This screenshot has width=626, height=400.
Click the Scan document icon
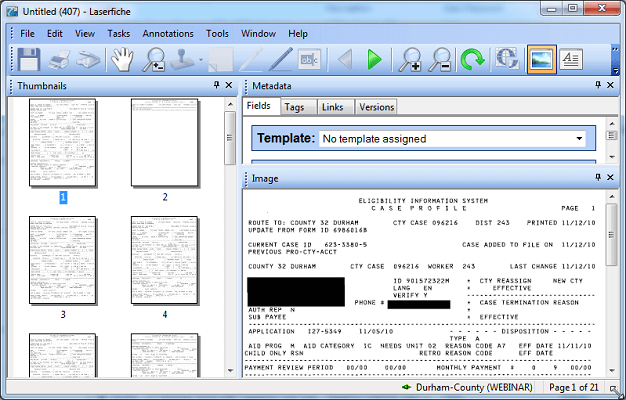[x=88, y=60]
